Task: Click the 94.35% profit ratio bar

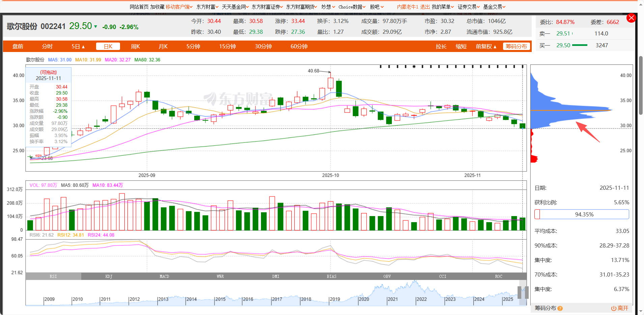Action: coord(582,214)
